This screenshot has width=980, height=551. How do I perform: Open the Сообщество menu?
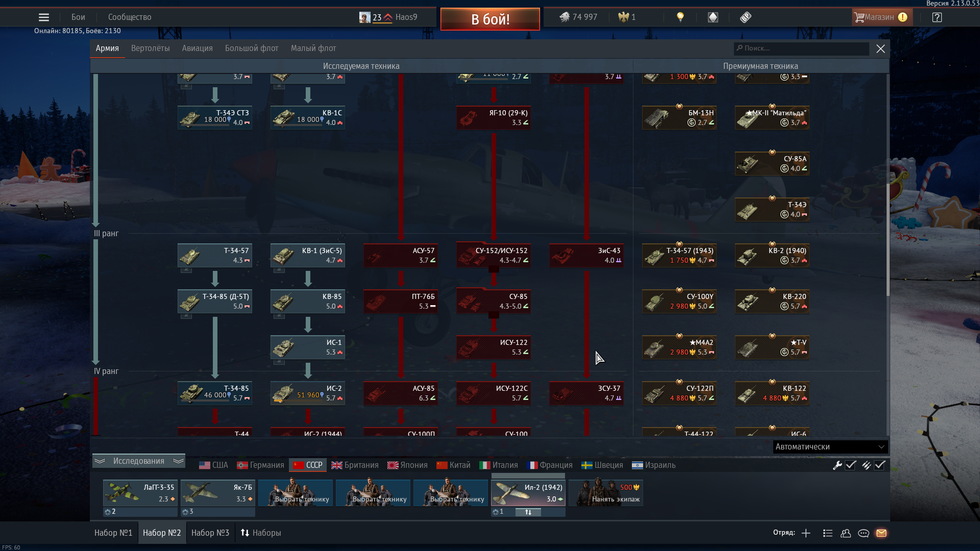click(130, 17)
